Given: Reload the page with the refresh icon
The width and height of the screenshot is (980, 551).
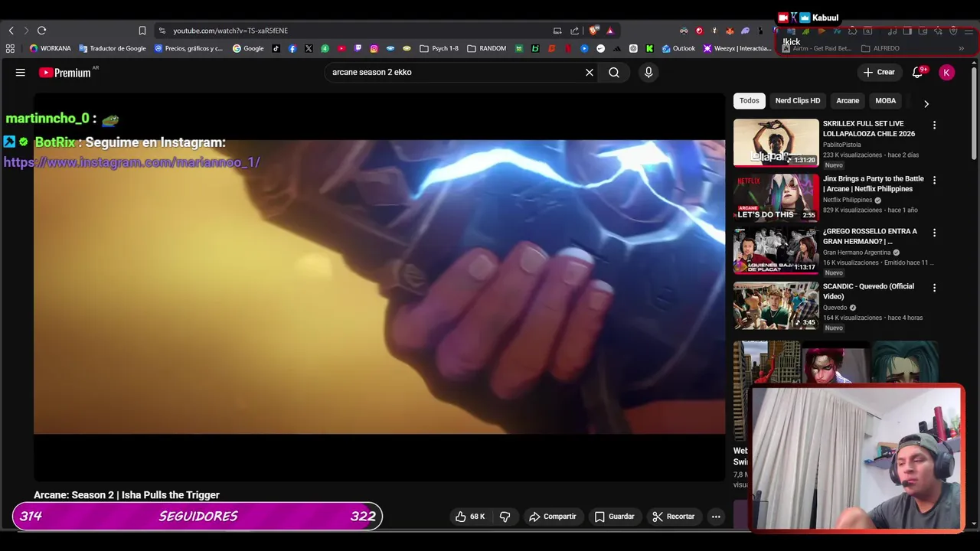Looking at the screenshot, I should (x=41, y=31).
